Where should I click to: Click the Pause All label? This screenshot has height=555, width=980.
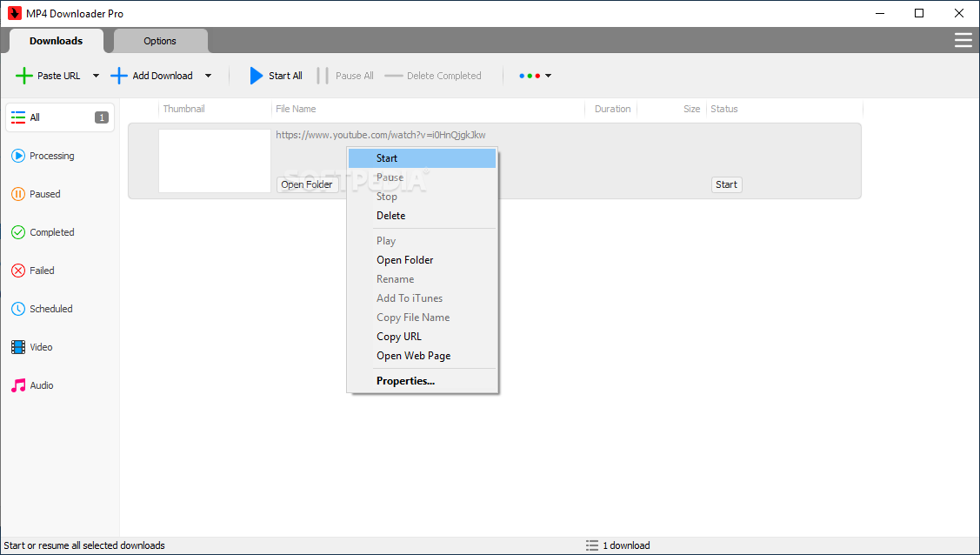[x=355, y=76]
